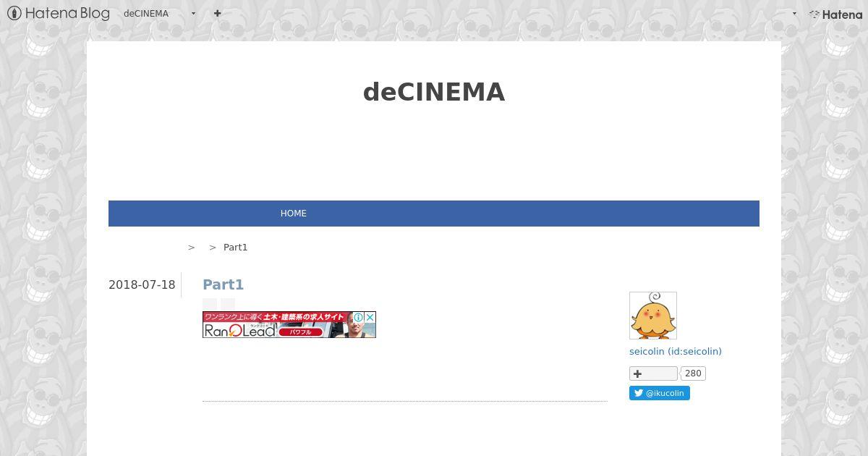Screen dimensions: 868x456
Task: Open the seicolin chick avatar
Action: point(653,316)
